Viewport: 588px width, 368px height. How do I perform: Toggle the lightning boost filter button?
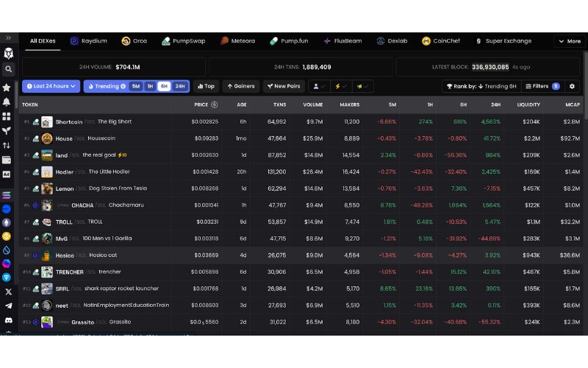(x=341, y=86)
